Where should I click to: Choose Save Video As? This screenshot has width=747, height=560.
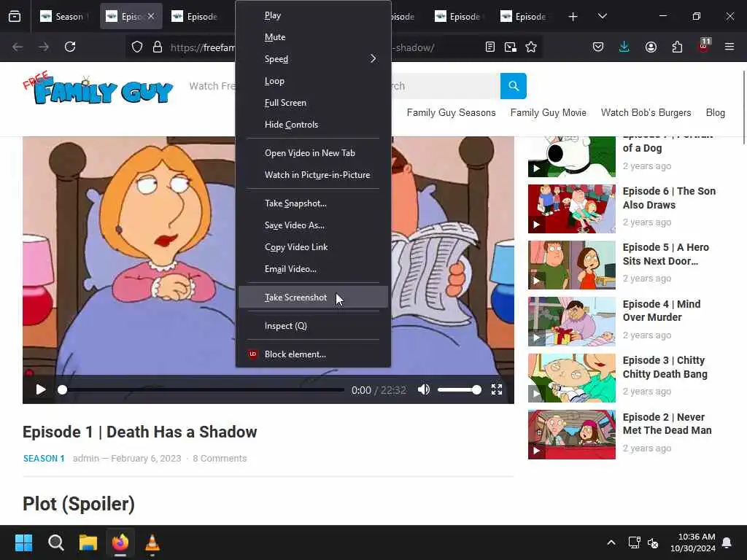pos(313,225)
